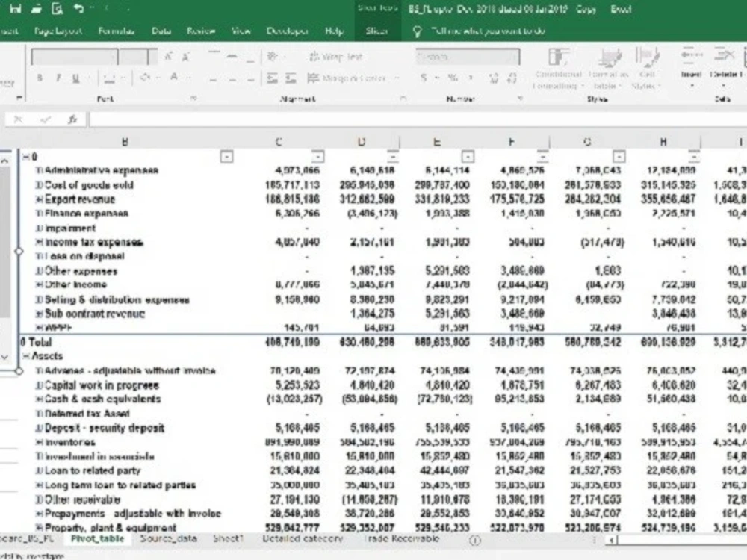Apply accounting dollar number format
This screenshot has width=747, height=560.
(424, 78)
